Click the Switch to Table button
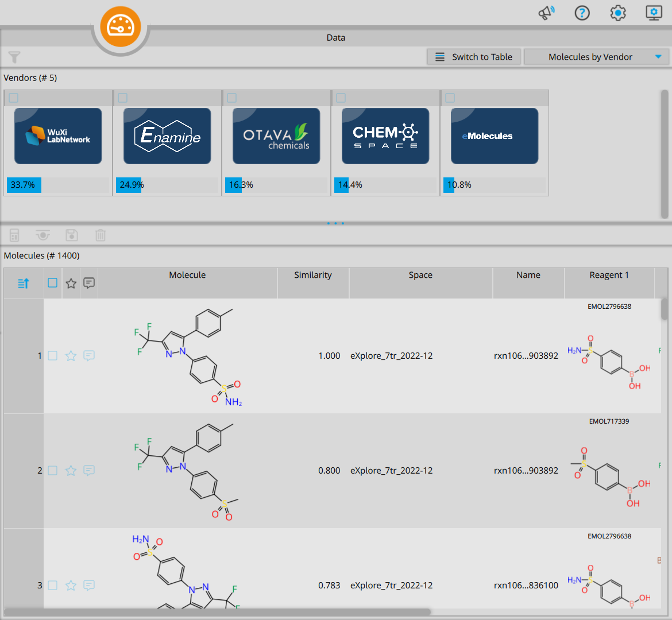672x620 pixels. point(474,57)
